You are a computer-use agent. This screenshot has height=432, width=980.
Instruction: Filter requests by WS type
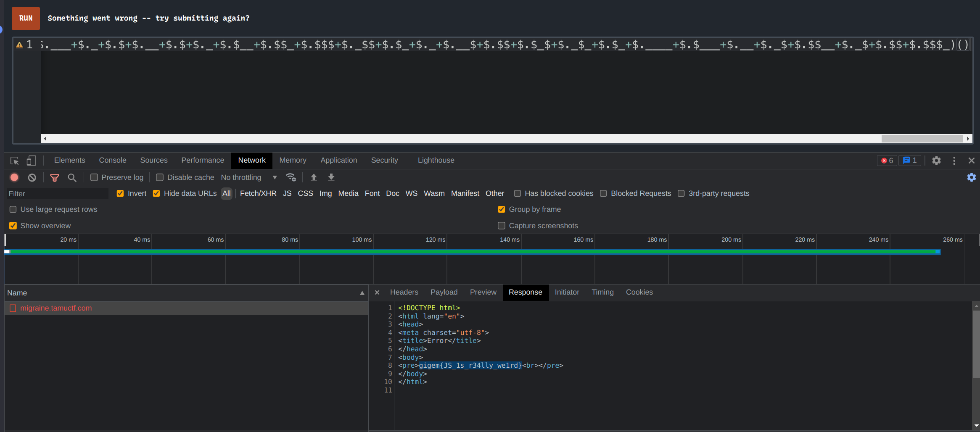tap(411, 193)
